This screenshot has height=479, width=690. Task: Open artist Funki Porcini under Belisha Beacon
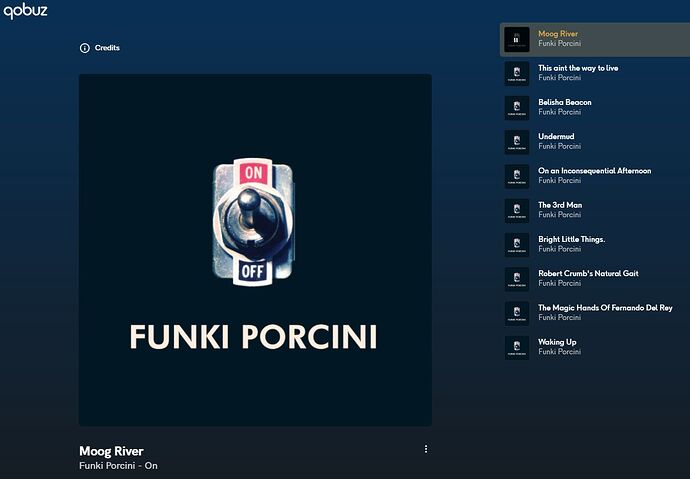pos(559,112)
